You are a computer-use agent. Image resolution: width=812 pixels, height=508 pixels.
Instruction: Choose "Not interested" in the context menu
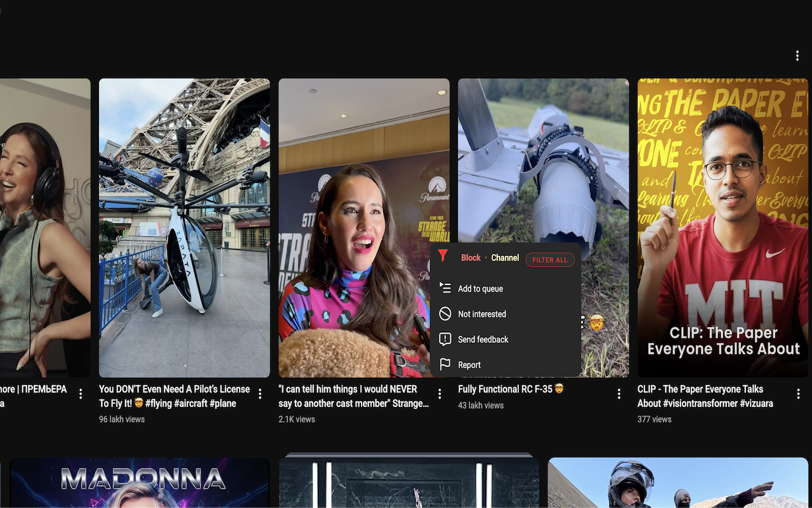[506, 314]
